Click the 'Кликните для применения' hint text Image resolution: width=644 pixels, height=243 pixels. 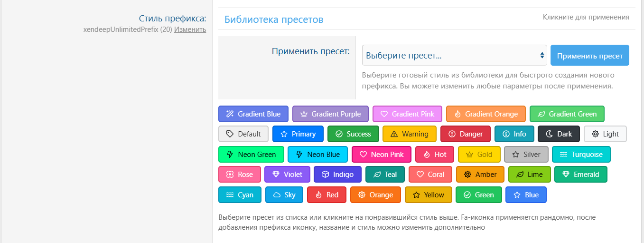[x=586, y=17]
